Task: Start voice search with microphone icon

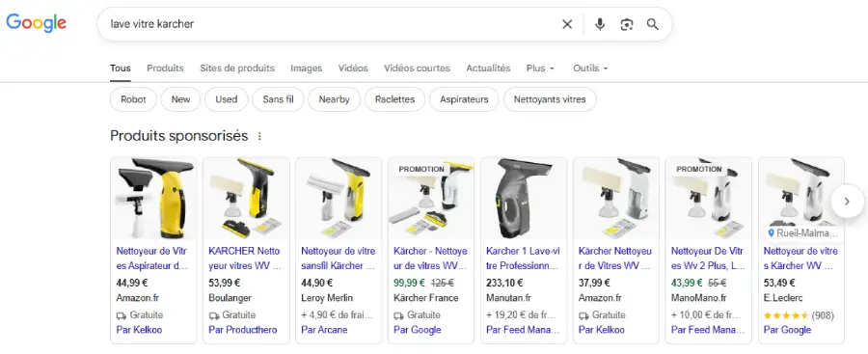Action: pos(600,24)
